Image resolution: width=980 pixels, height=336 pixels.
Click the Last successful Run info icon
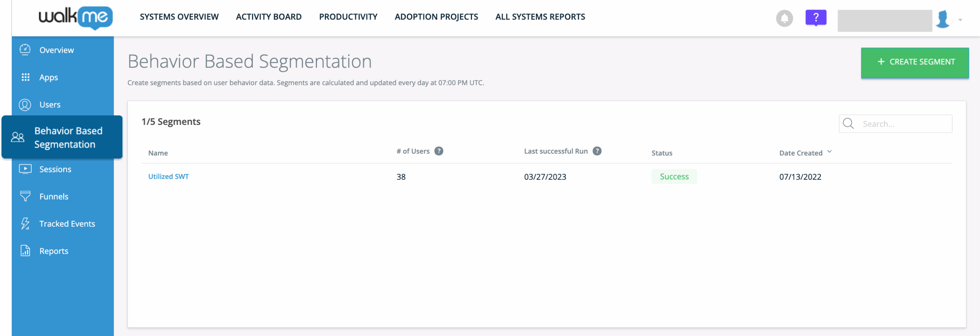click(x=597, y=151)
